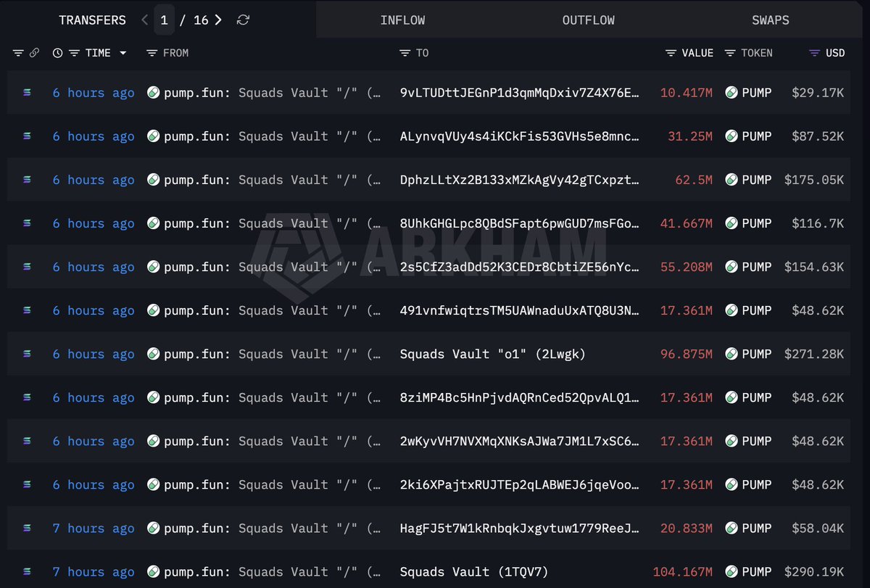Click PUMP token in the 62.5M row
The width and height of the screenshot is (870, 588).
click(x=748, y=180)
